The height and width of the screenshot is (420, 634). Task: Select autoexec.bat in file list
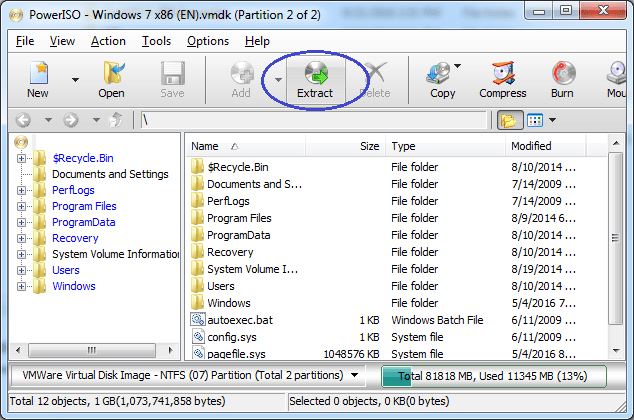pyautogui.click(x=240, y=320)
